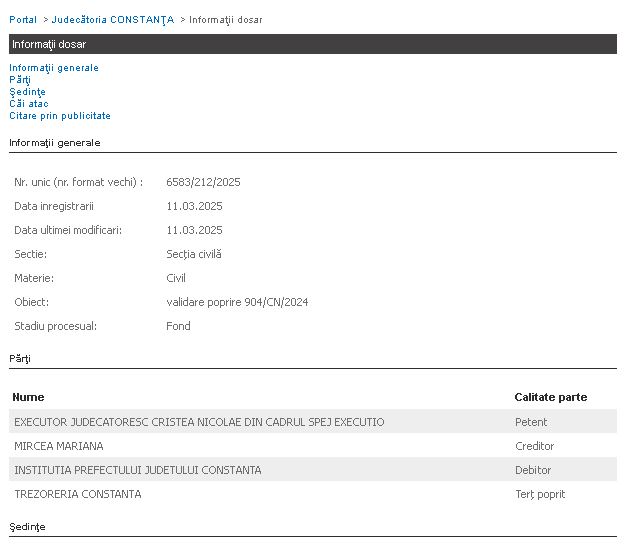Click the Creditor role cell
The height and width of the screenshot is (550, 629).
point(535,446)
